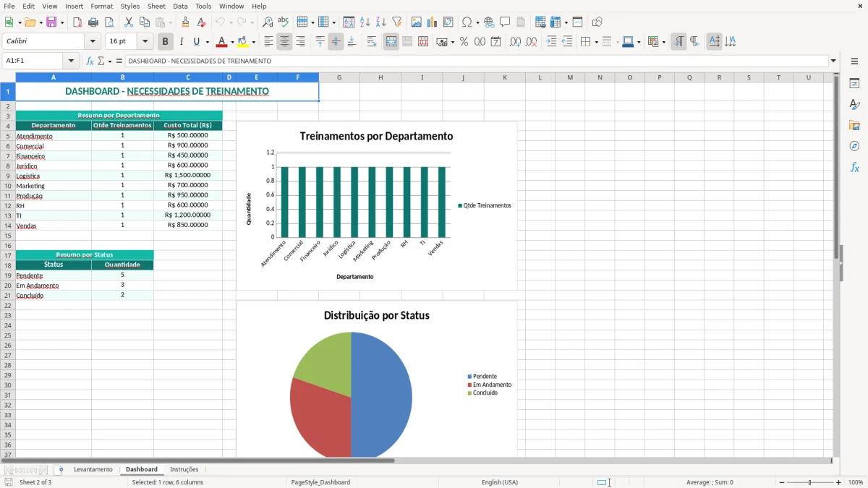Viewport: 868px width, 488px height.
Task: Open the Function Wizard fx icon
Action: pyautogui.click(x=90, y=61)
